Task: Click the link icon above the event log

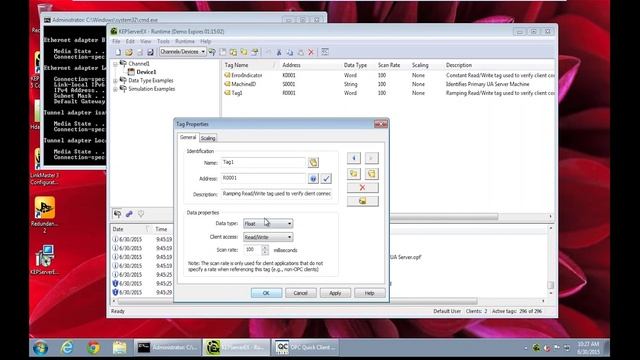Action: pyautogui.click(x=129, y=213)
